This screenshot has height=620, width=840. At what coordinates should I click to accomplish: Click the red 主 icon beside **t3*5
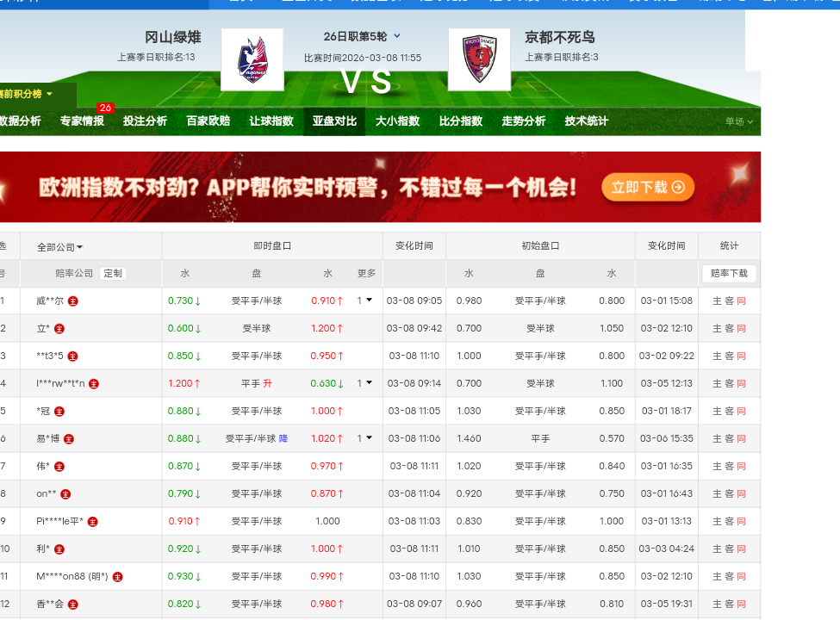(73, 356)
